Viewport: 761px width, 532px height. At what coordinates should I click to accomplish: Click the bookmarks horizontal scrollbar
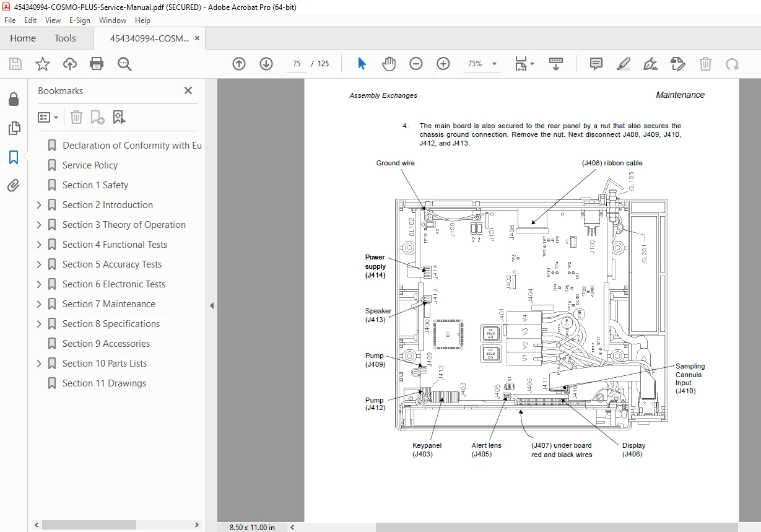click(x=89, y=525)
